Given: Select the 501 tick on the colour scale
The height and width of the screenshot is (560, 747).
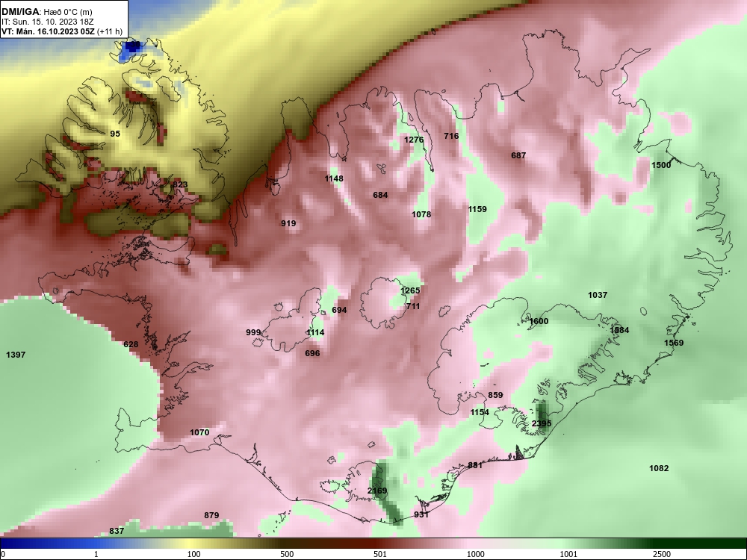Looking at the screenshot, I should coord(380,554).
